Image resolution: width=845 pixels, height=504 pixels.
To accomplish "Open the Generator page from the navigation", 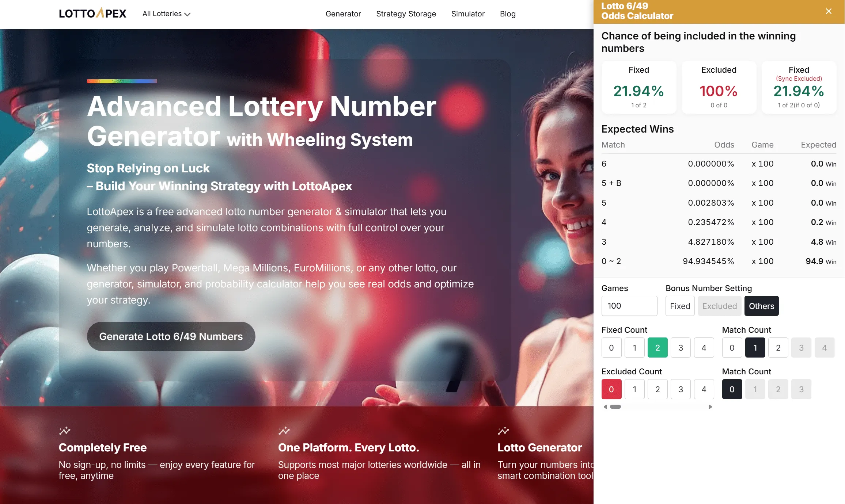I will pos(343,14).
